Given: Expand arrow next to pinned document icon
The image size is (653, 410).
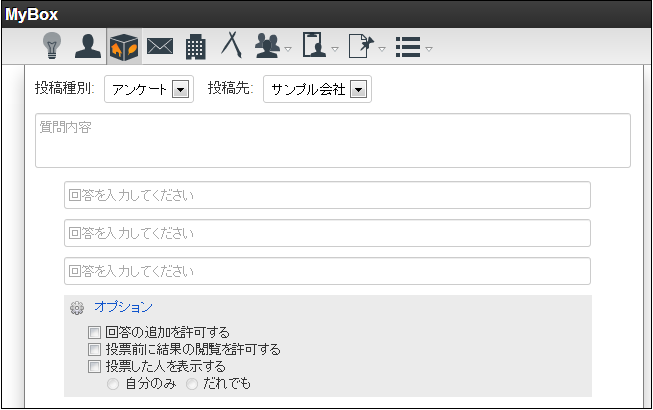Looking at the screenshot, I should (x=382, y=49).
